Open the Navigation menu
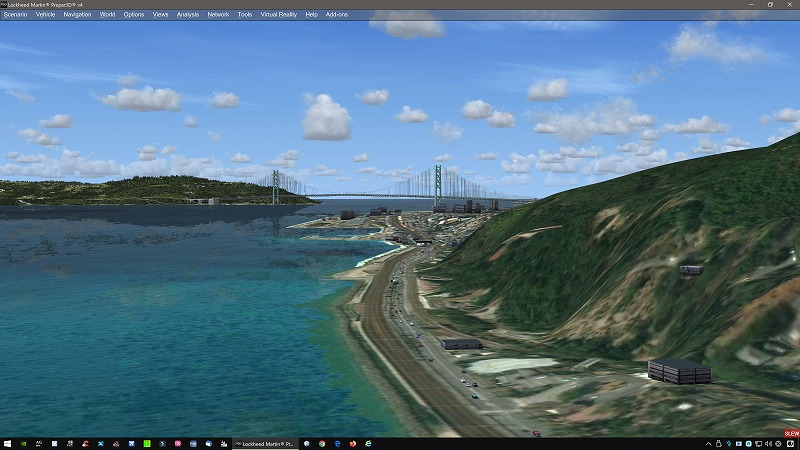The width and height of the screenshot is (800, 450). [x=77, y=15]
